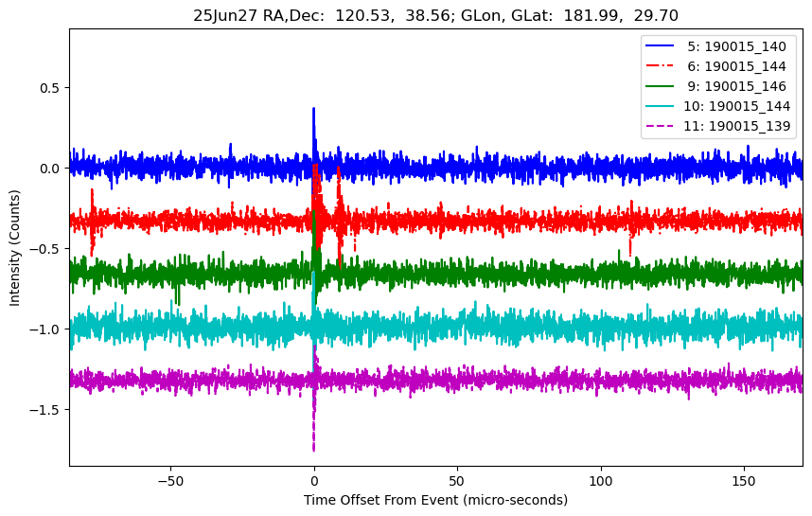The height and width of the screenshot is (516, 812).
Task: Click the x-axis tick label '0'
Action: 314,481
